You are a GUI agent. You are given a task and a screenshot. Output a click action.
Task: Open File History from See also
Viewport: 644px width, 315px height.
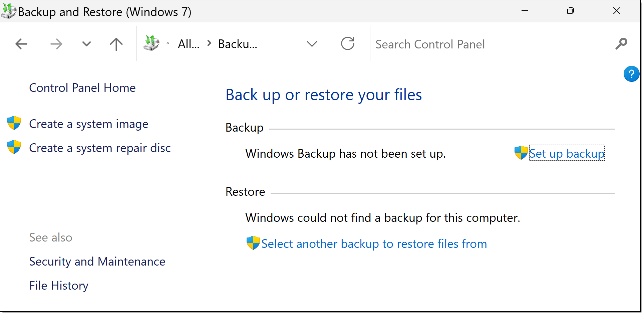tap(59, 286)
